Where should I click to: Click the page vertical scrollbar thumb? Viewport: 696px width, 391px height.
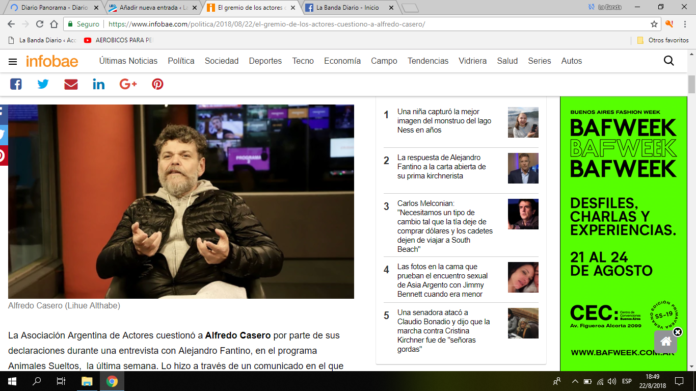click(691, 84)
